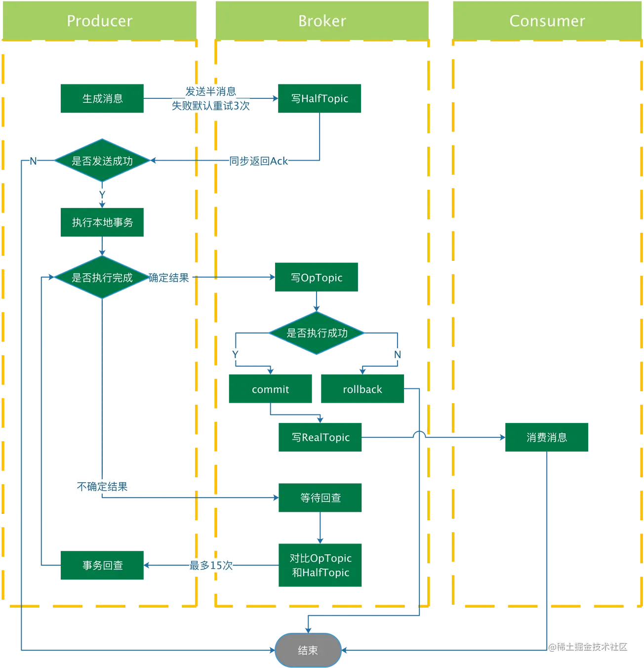644x668 pixels.
Task: Click the Broker swimlane header
Action: (322, 21)
